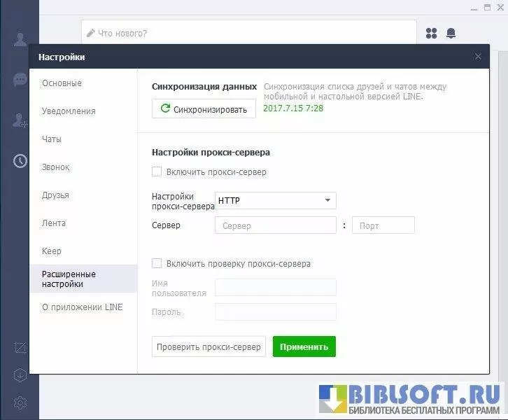Switch to the 'Основные' settings tab
Viewport: 508px width, 420px height.
(x=62, y=83)
